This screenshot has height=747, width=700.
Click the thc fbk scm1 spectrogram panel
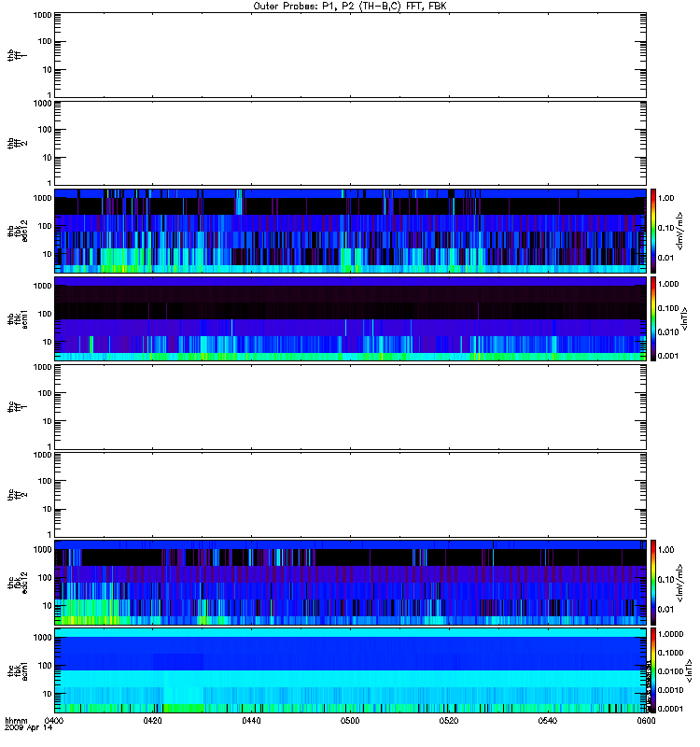(x=350, y=670)
